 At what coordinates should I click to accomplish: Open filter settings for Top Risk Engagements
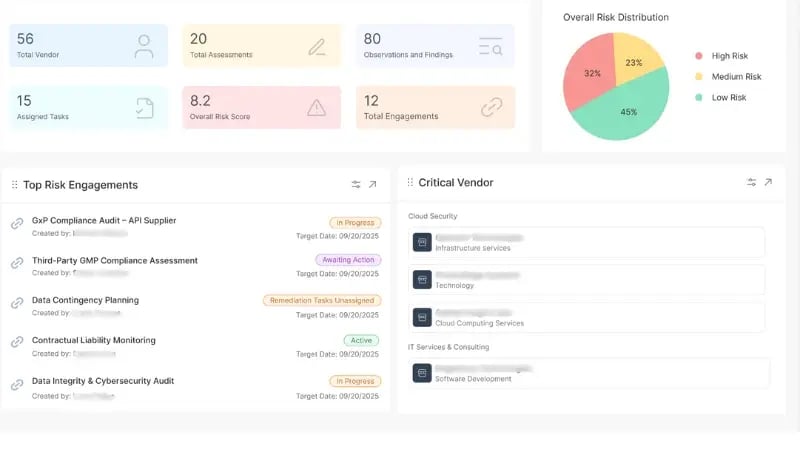pos(356,184)
